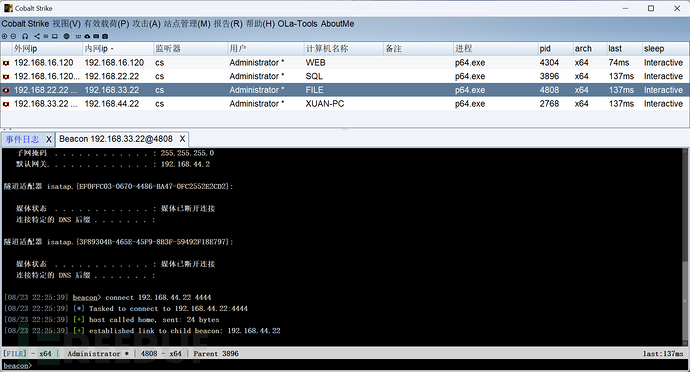Sort by the sleep column header
This screenshot has height=372, width=690.
click(665, 48)
